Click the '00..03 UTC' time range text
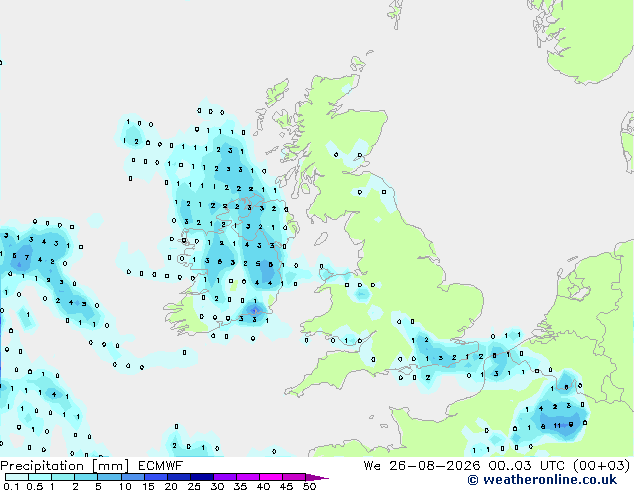 tap(527, 466)
